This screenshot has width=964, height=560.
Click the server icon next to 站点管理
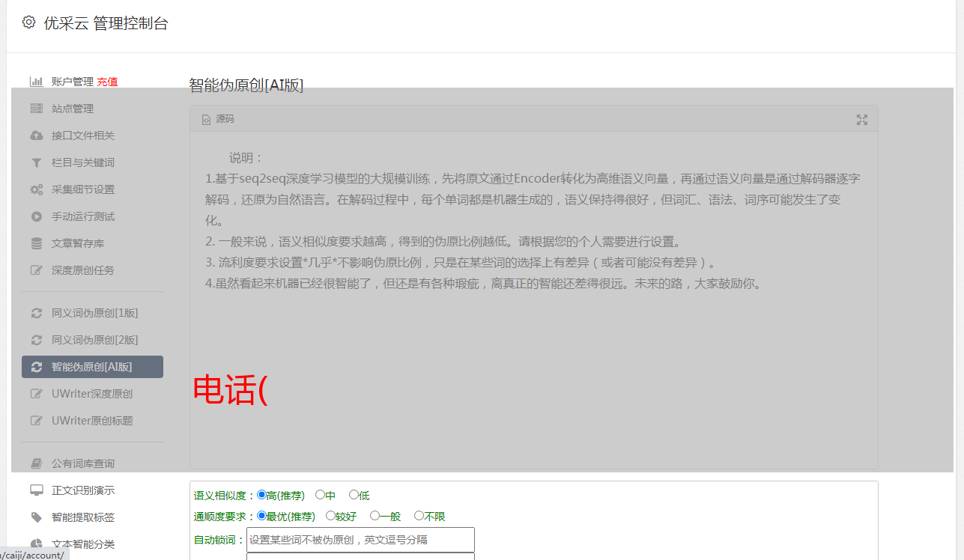pyautogui.click(x=36, y=109)
